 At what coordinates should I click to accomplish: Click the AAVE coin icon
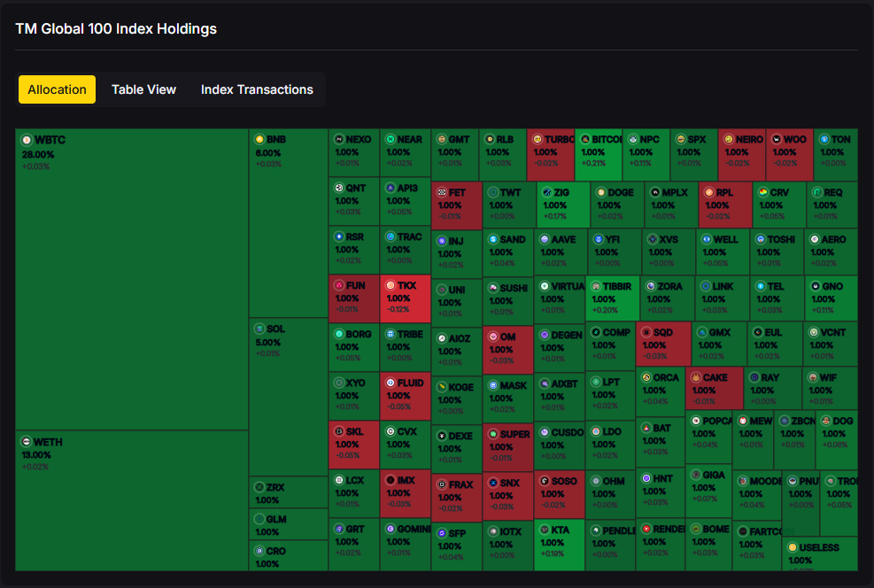click(x=545, y=239)
